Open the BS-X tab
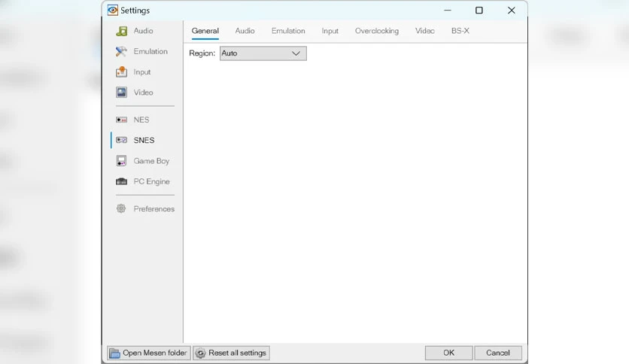This screenshot has height=364, width=629. 460,31
